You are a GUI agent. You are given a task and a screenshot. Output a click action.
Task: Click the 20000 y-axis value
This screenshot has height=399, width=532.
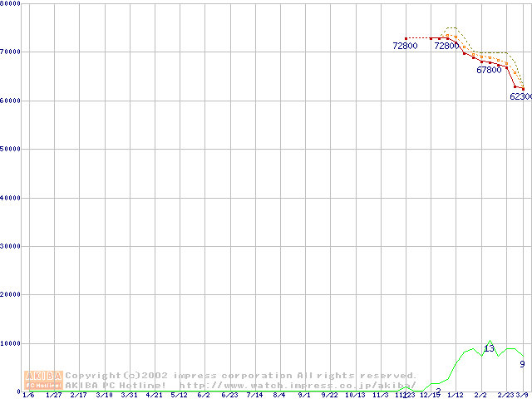tap(11, 294)
